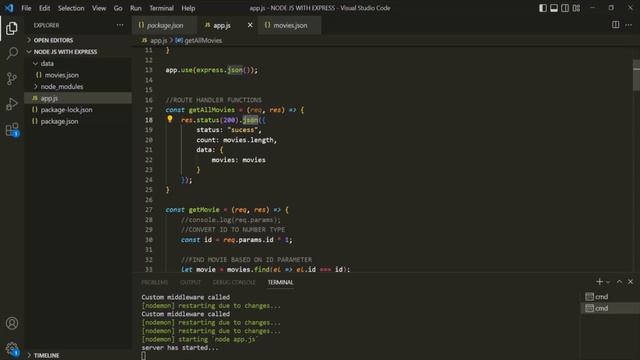Select first cmd terminal instance
The image size is (640, 360).
click(610, 297)
